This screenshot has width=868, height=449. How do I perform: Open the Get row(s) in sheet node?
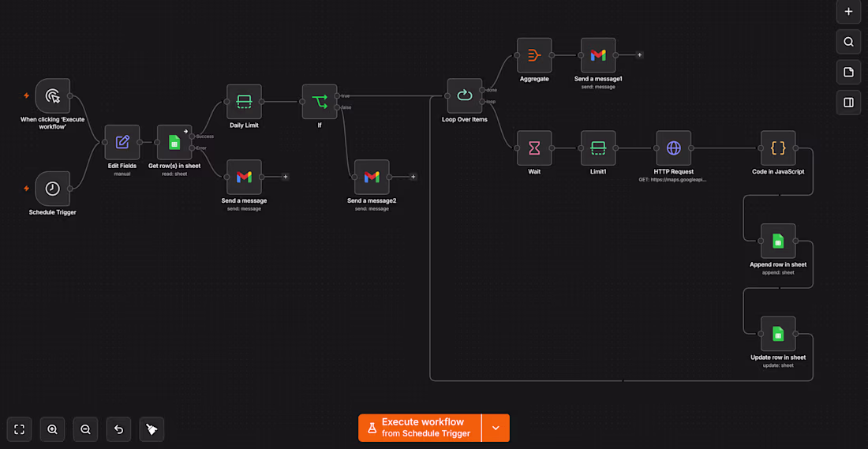[x=174, y=142]
